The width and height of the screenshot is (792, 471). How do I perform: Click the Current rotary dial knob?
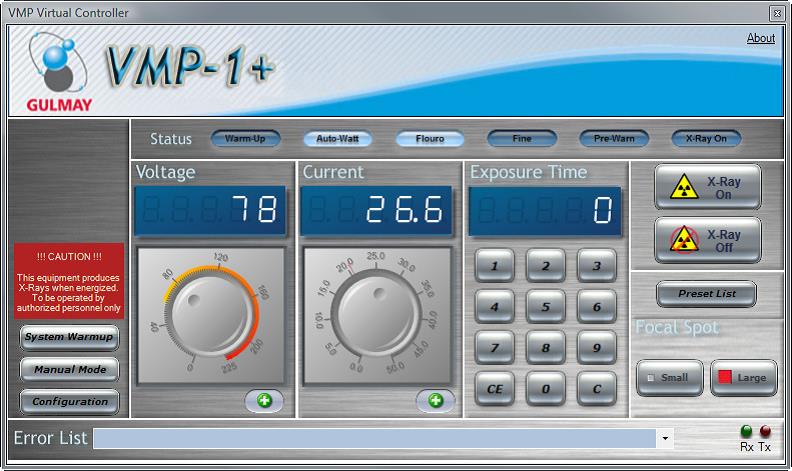[x=377, y=315]
